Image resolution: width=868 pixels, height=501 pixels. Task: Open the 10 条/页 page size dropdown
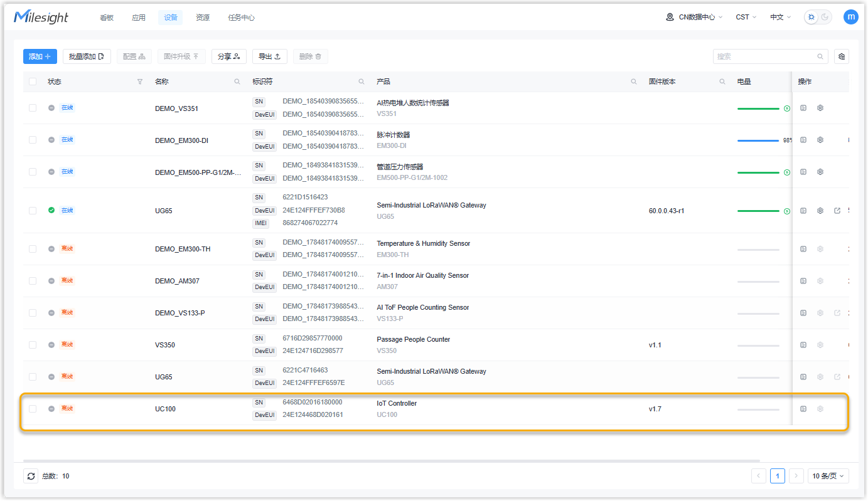828,476
